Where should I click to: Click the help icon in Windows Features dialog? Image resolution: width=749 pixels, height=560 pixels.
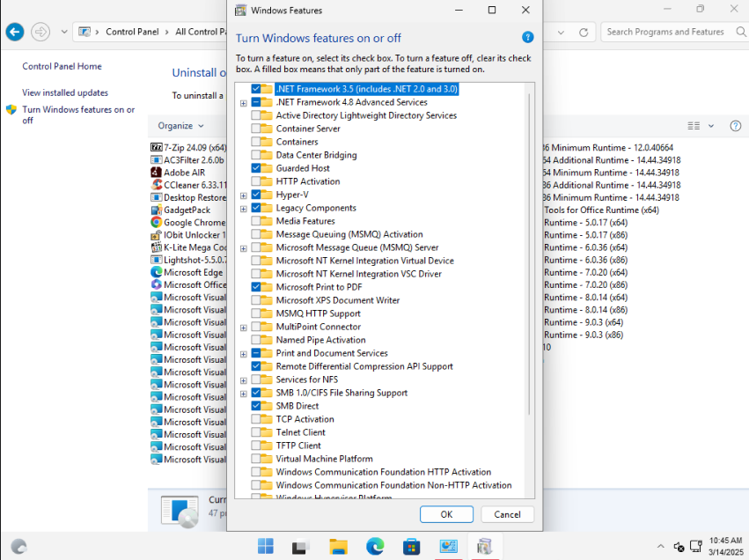pos(527,37)
